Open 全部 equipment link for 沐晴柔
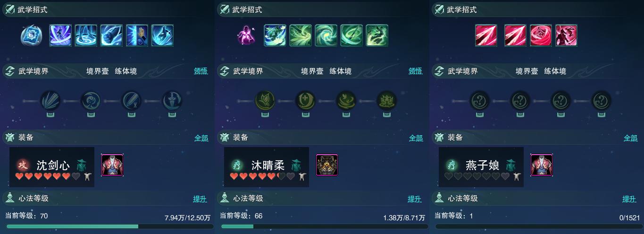Image resolution: width=644 pixels, height=234 pixels. pyautogui.click(x=416, y=138)
